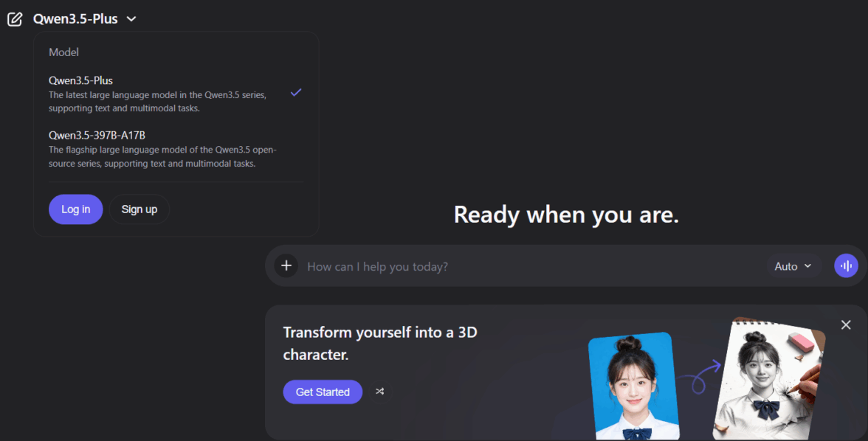Viewport: 868px width, 441px height.
Task: Open the Auto mode dropdown
Action: click(793, 266)
